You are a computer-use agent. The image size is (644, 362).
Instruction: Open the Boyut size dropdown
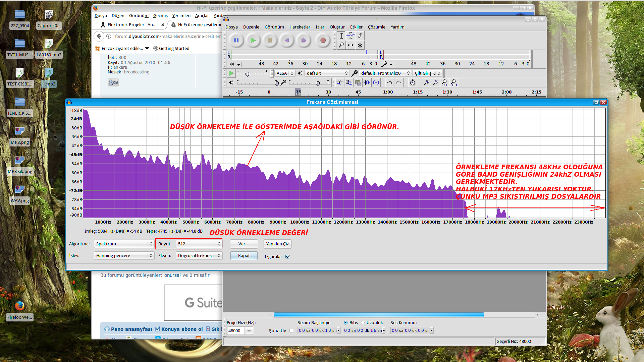coord(199,244)
